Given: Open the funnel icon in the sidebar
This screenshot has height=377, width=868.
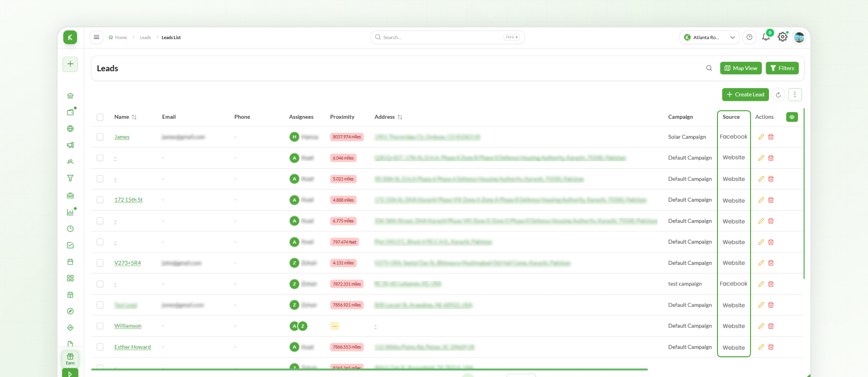Looking at the screenshot, I should (70, 178).
